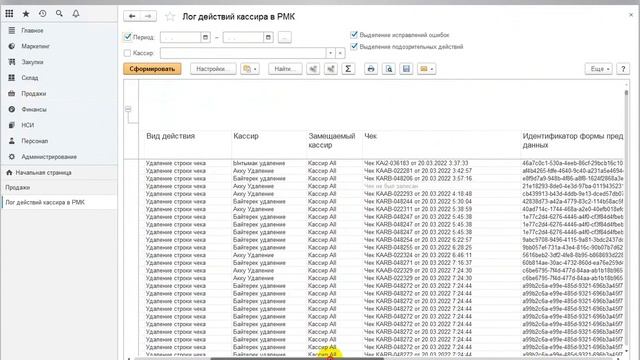Open help with the question mark button

coord(623,69)
